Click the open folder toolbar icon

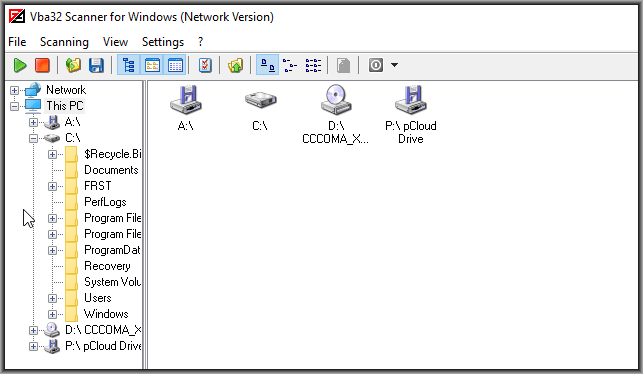(73, 65)
